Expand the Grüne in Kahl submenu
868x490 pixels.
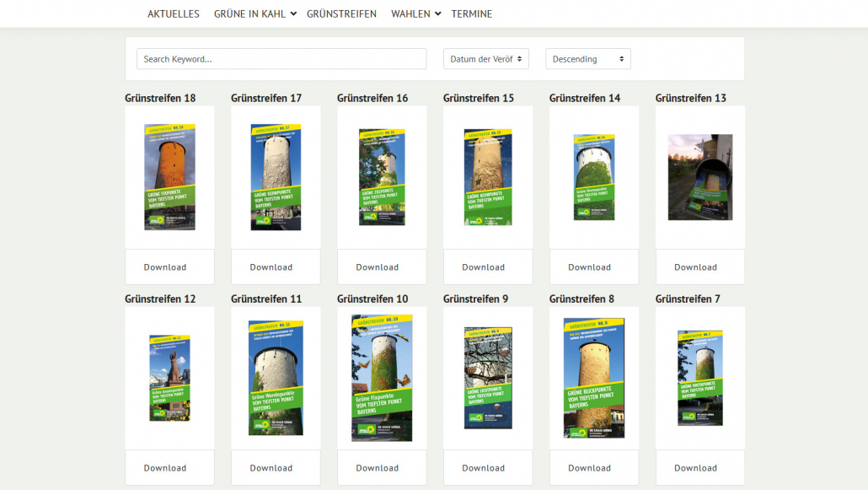255,13
